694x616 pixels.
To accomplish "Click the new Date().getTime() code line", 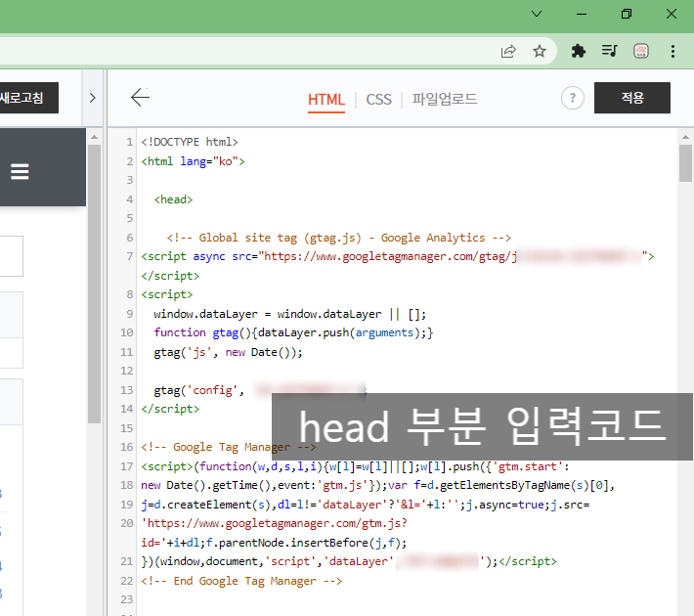I will point(377,485).
